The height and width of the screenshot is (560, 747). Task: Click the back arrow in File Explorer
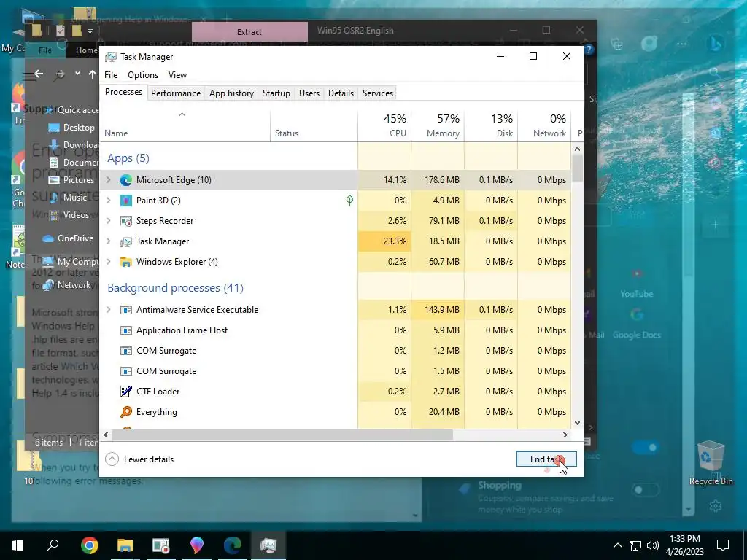coord(39,74)
